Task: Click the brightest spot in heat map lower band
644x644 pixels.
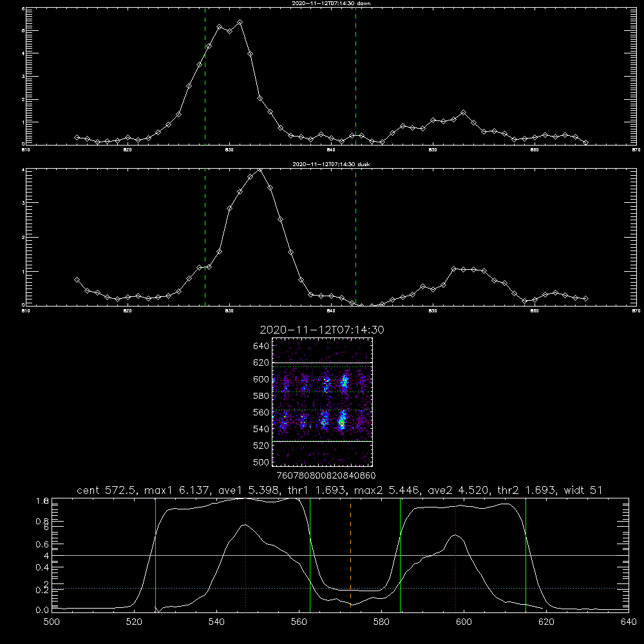Action: click(341, 422)
